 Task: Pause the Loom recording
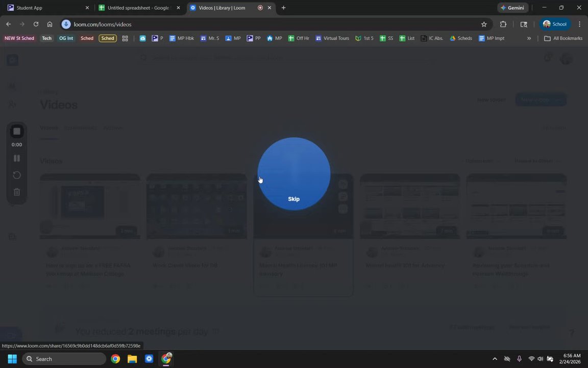point(17,158)
